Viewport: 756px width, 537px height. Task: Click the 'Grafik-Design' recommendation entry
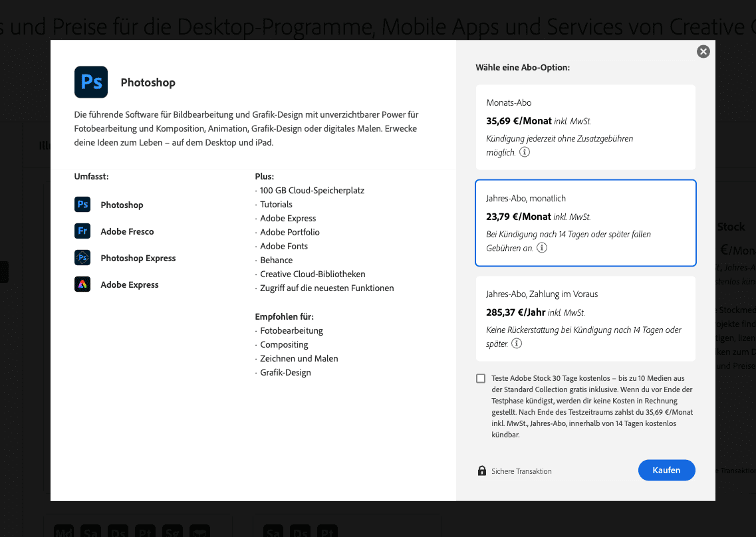[285, 373]
